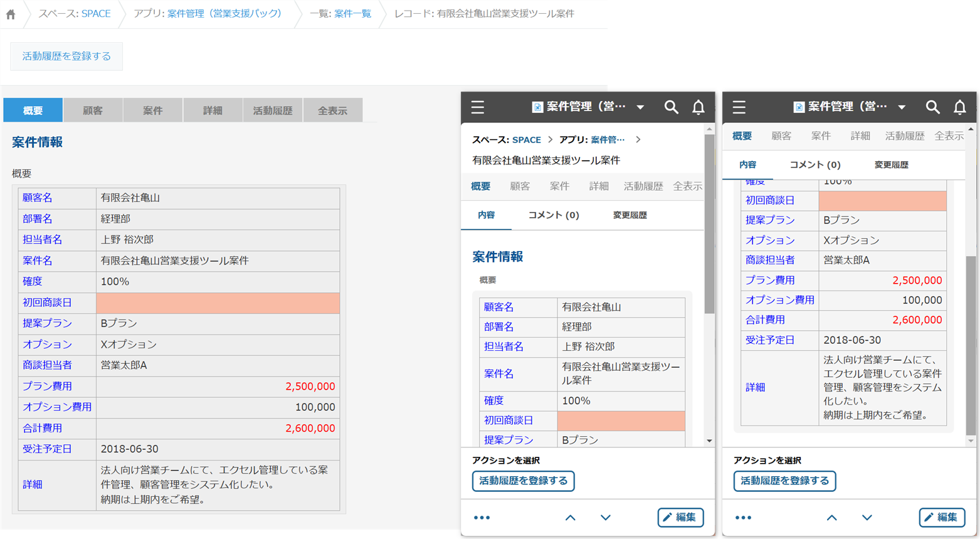The image size is (980, 539).
Task: Open hamburger menu in right mobile panel
Action: [x=739, y=107]
